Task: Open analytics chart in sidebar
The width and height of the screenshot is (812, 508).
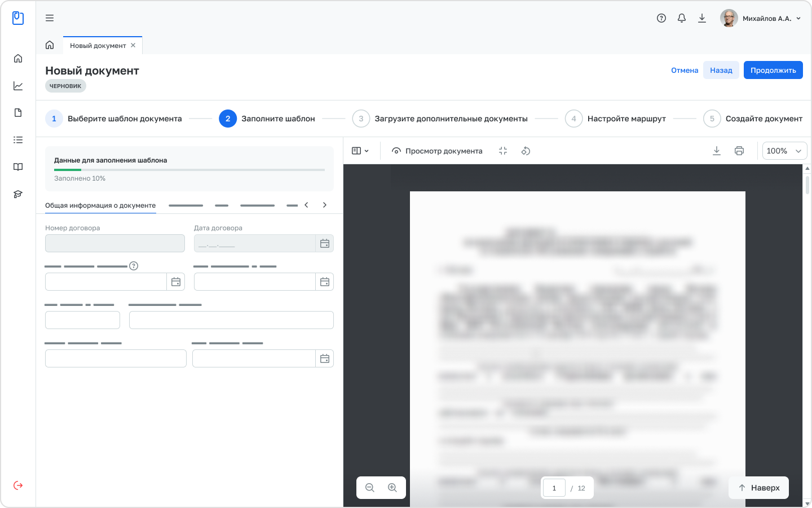Action: 18,86
